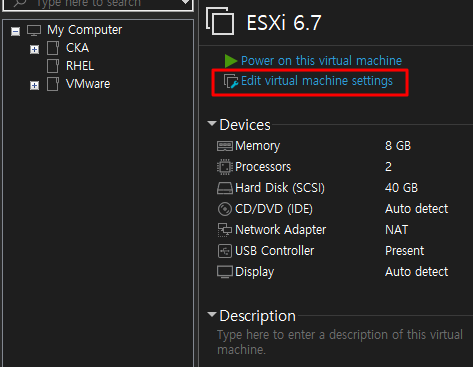Click the My Computer monitor icon
This screenshot has height=367, width=473.
pyautogui.click(x=34, y=30)
